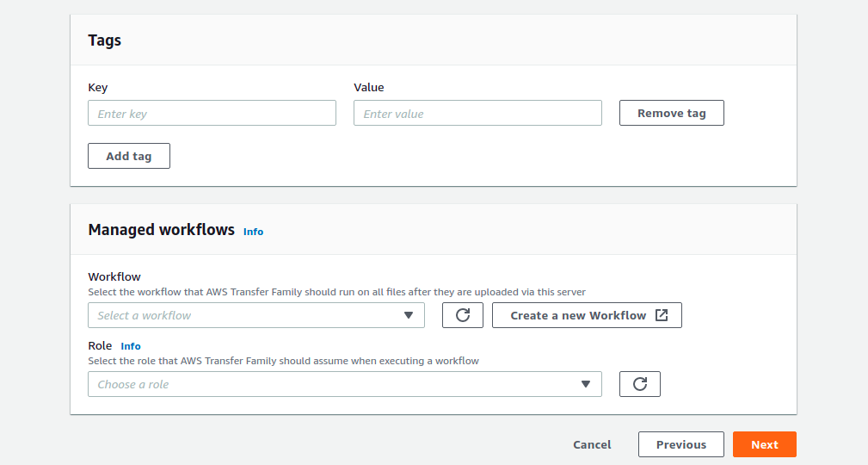
Task: Click the Select a workflow dropdown arrow
Action: [x=409, y=315]
